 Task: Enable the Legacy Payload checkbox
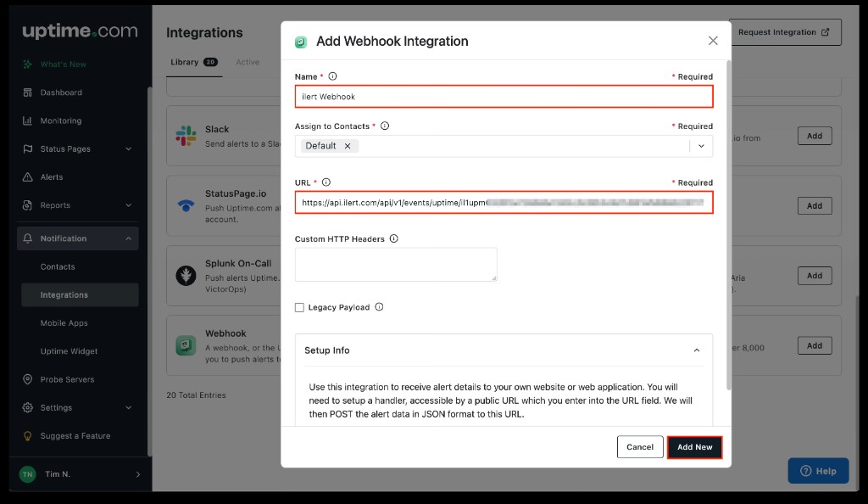(300, 307)
